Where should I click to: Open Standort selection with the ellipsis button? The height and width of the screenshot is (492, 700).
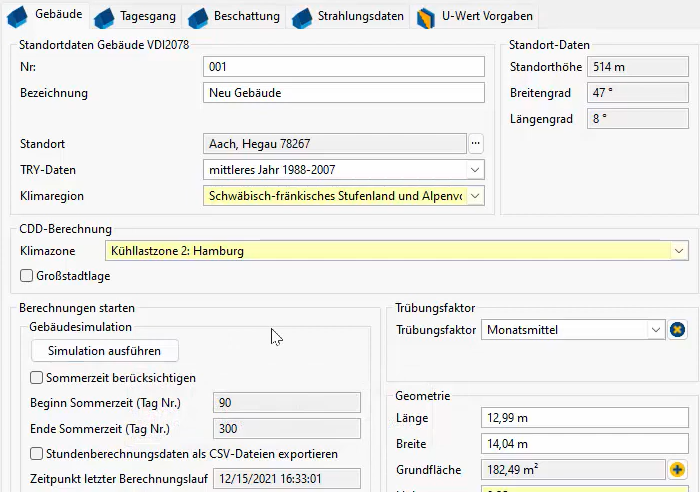476,144
